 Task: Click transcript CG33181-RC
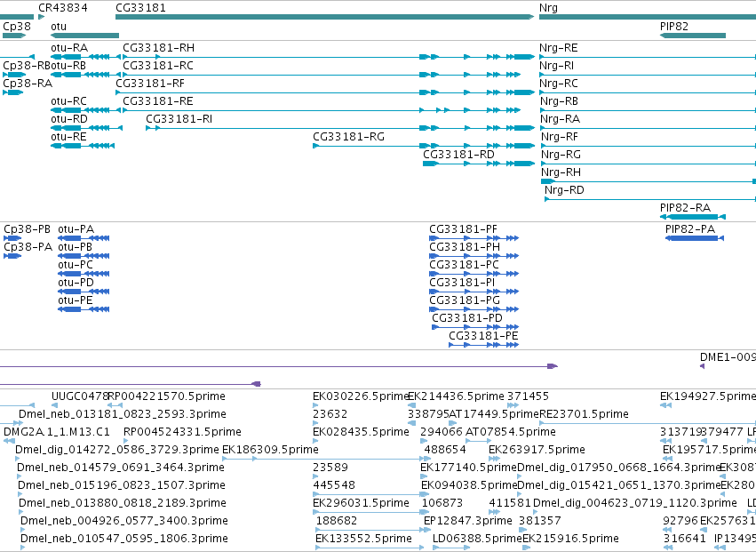pyautogui.click(x=157, y=66)
